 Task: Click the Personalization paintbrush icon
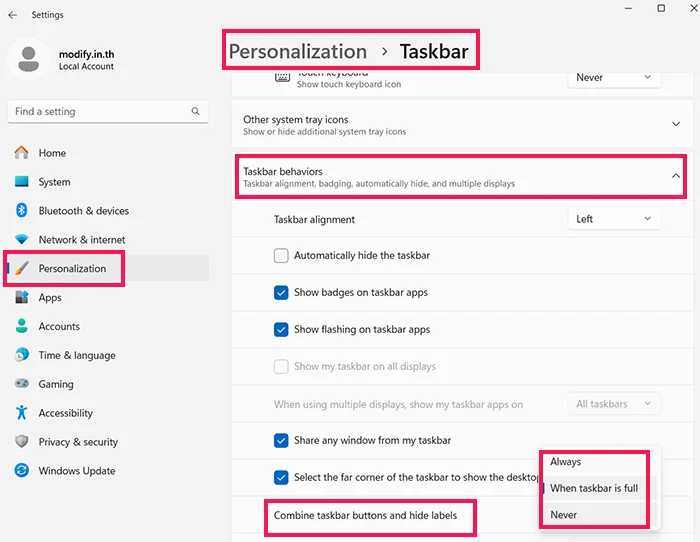(21, 268)
